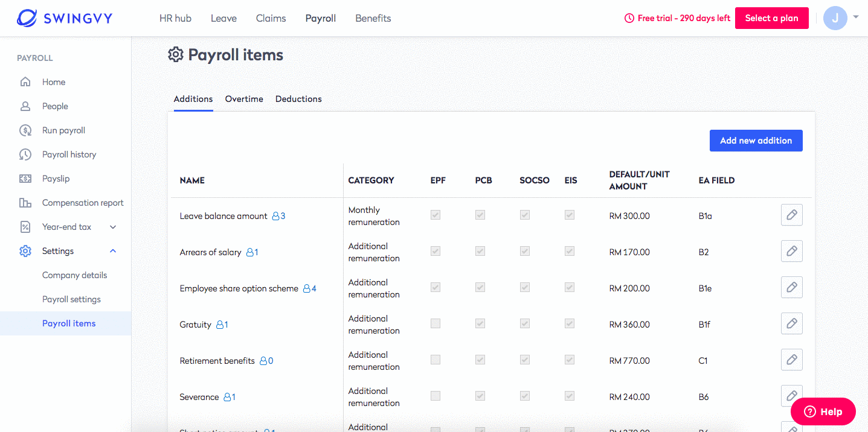Viewport: 868px width, 432px height.
Task: Click the Run payroll dollar icon
Action: click(x=25, y=130)
